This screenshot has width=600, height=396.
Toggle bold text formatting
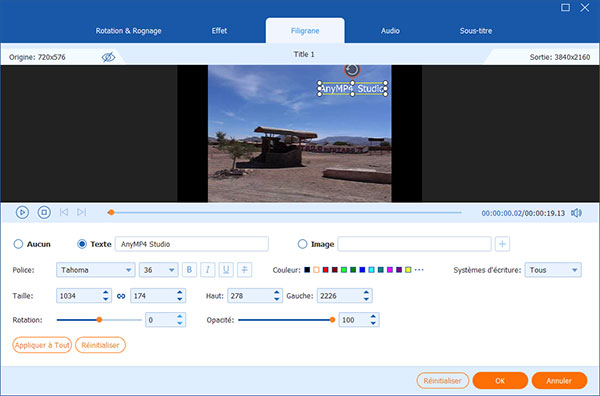pos(189,270)
